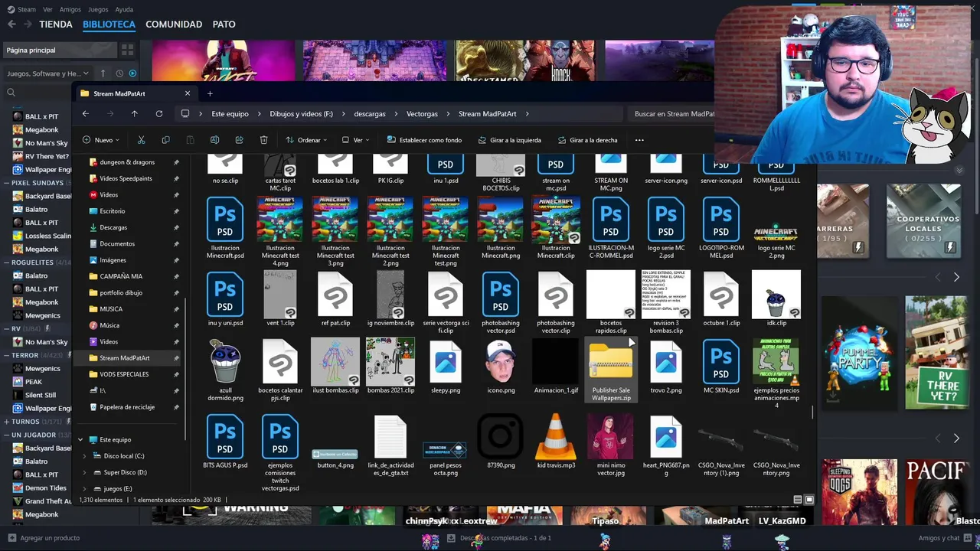
Task: Select the sleepy.png file
Action: pos(446,367)
